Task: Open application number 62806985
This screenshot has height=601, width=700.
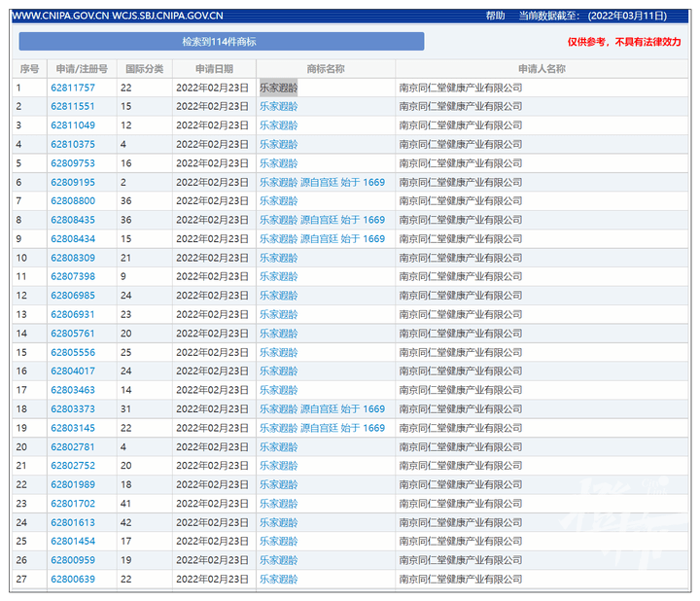Action: (73, 296)
